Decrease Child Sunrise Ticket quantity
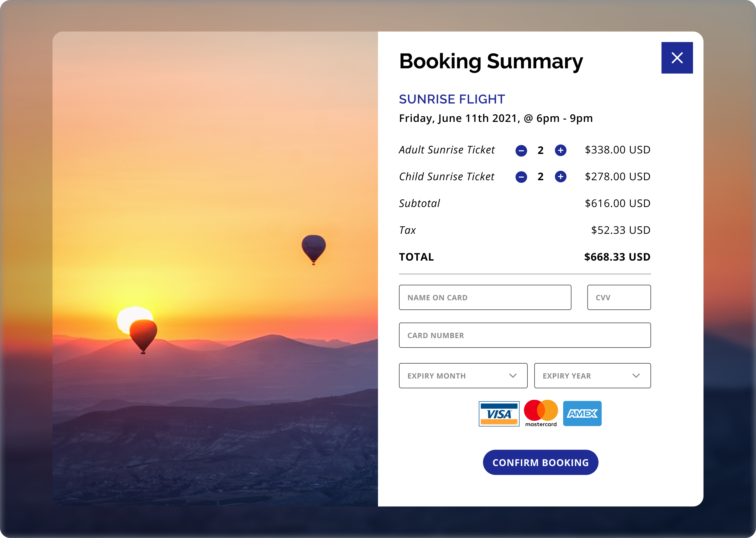 pos(521,177)
